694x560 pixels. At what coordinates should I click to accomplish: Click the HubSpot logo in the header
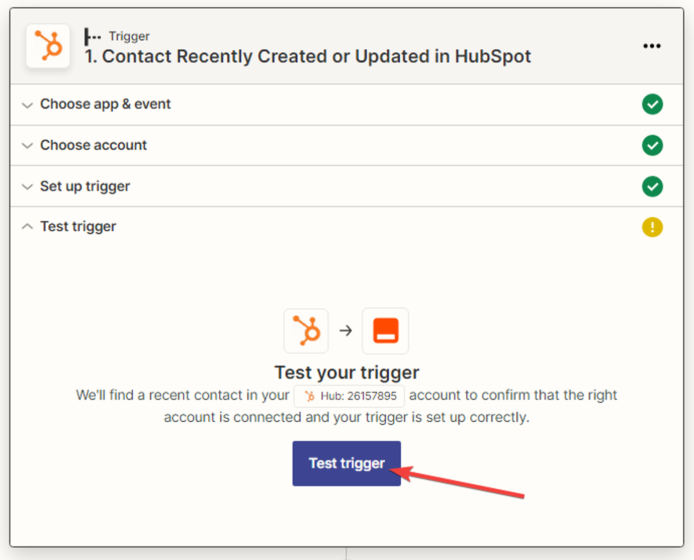(48, 46)
